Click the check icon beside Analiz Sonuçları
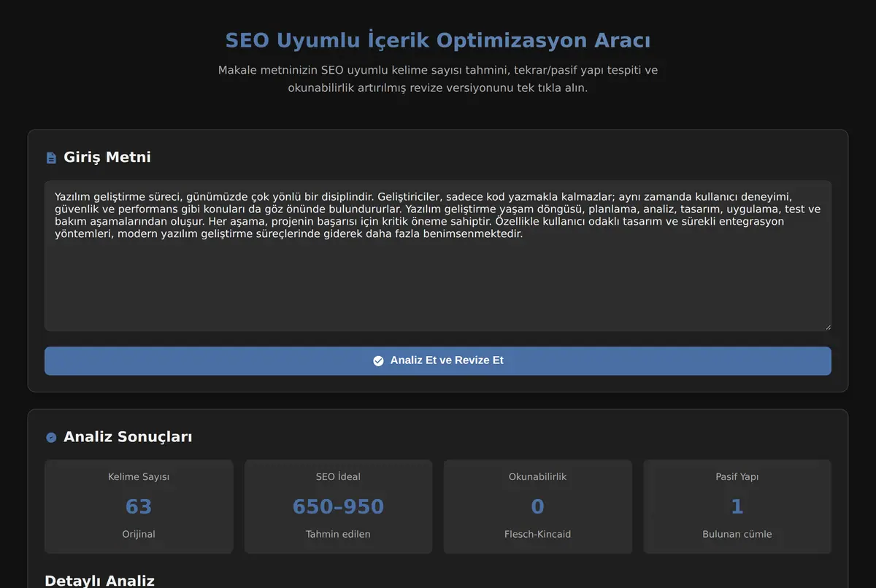Viewport: 876px width, 588px height. point(51,437)
